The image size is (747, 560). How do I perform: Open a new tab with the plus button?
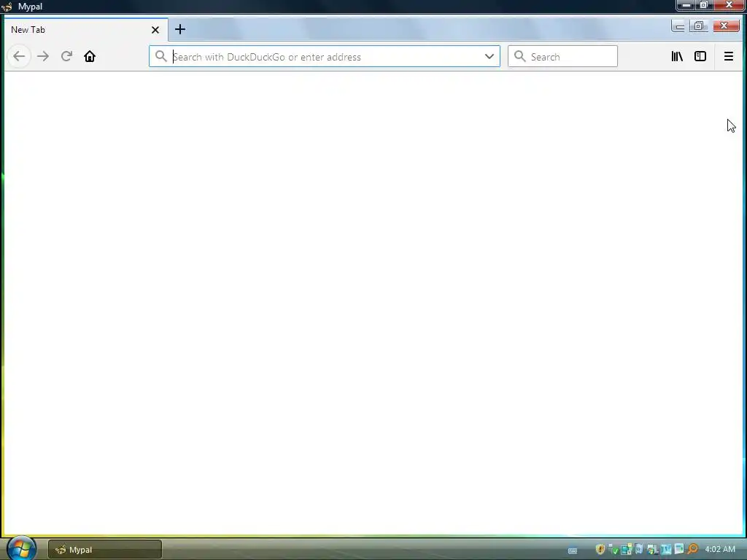pos(180,29)
